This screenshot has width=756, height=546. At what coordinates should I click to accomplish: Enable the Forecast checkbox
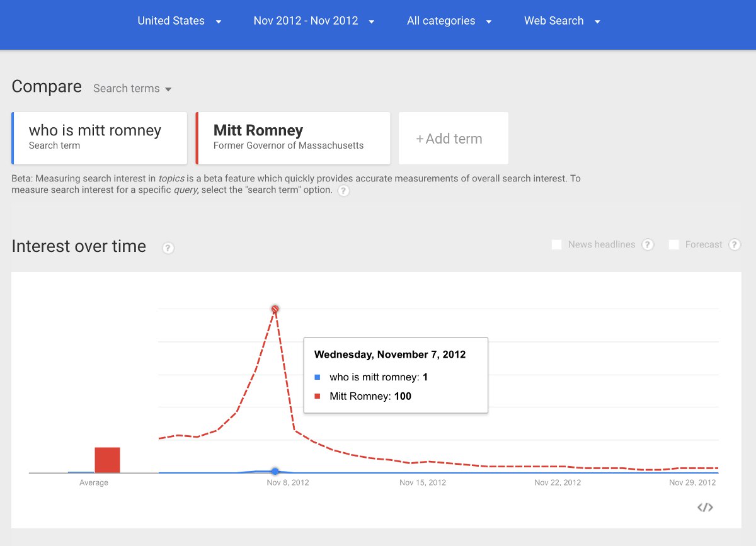pos(673,244)
